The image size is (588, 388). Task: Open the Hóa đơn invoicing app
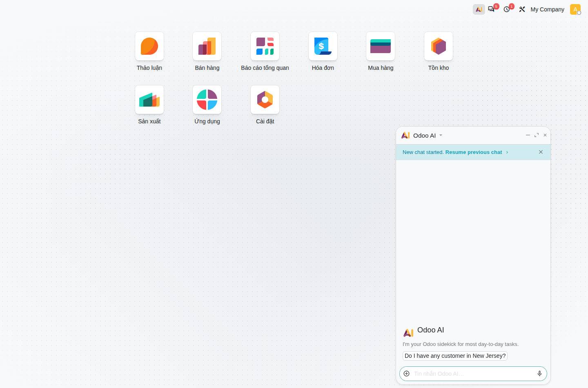tap(323, 46)
